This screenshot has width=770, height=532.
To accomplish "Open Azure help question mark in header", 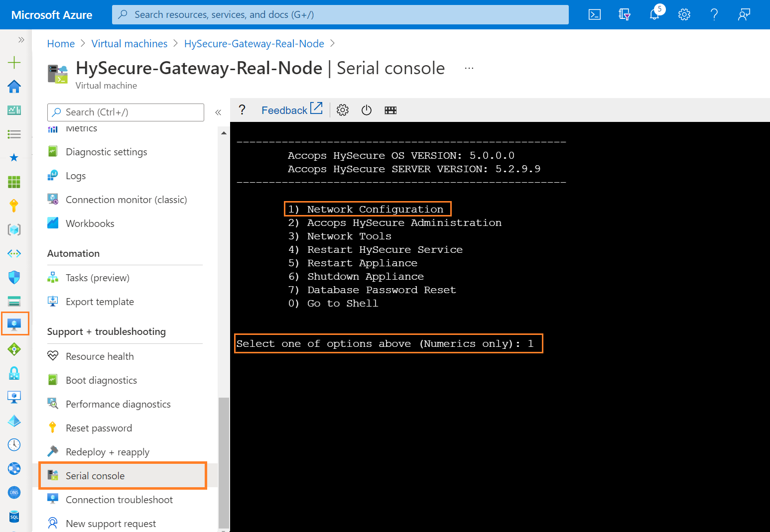I will click(714, 14).
